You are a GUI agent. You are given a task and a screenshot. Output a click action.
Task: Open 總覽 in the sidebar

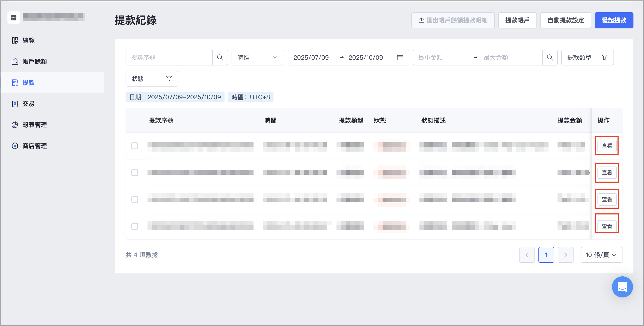52,41
